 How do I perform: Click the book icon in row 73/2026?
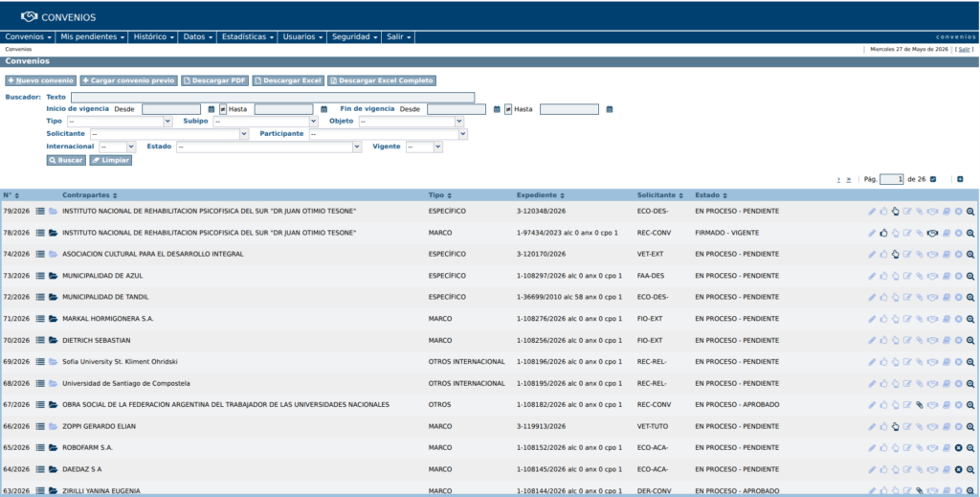[x=947, y=276]
